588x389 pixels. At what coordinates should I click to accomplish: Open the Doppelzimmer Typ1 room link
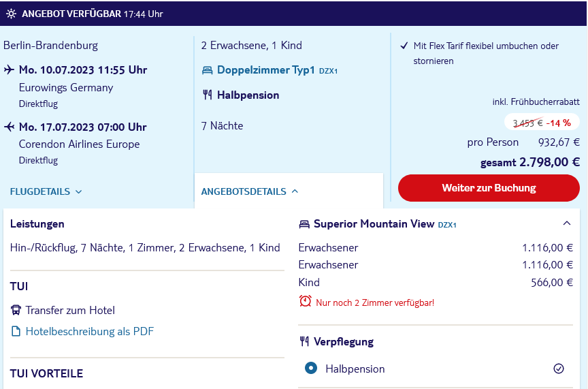click(266, 70)
